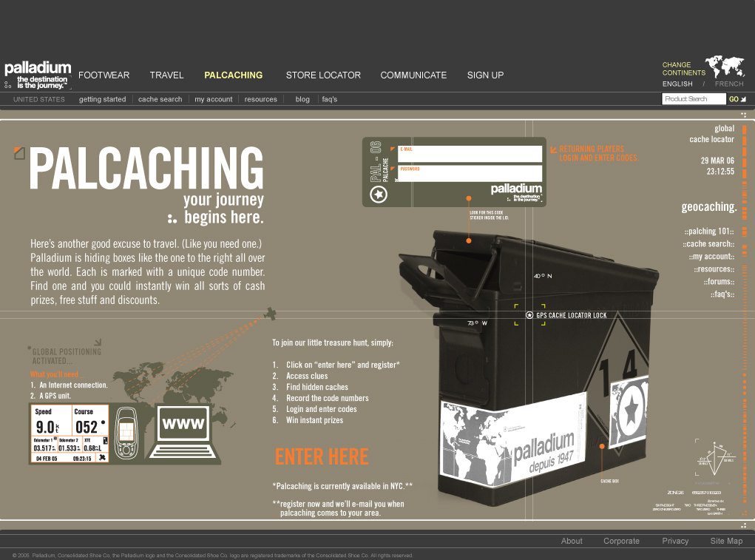Open the Site Map footer link

(x=727, y=541)
